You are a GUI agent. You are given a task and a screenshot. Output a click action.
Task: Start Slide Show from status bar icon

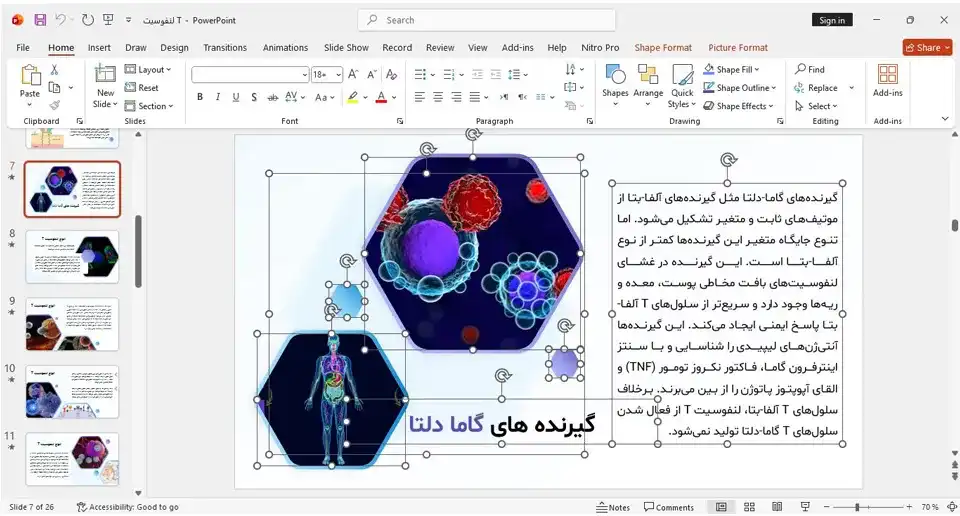805,507
